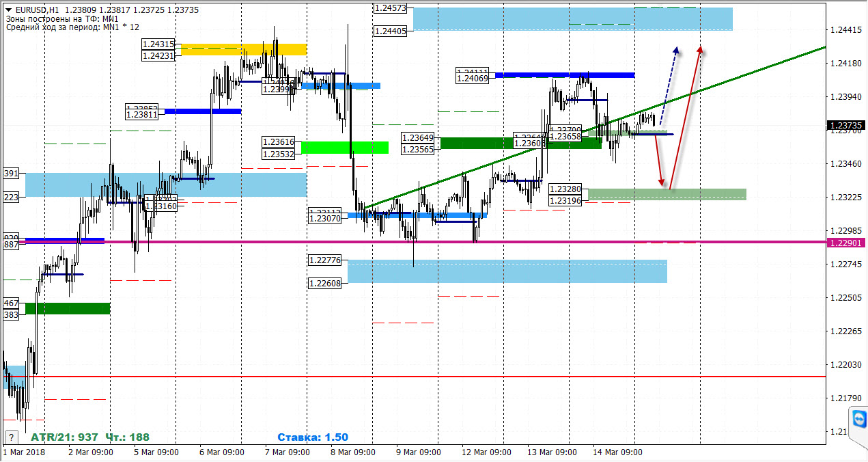
Task: Click the '7 Mar 09:00' time axis label
Action: click(x=286, y=452)
